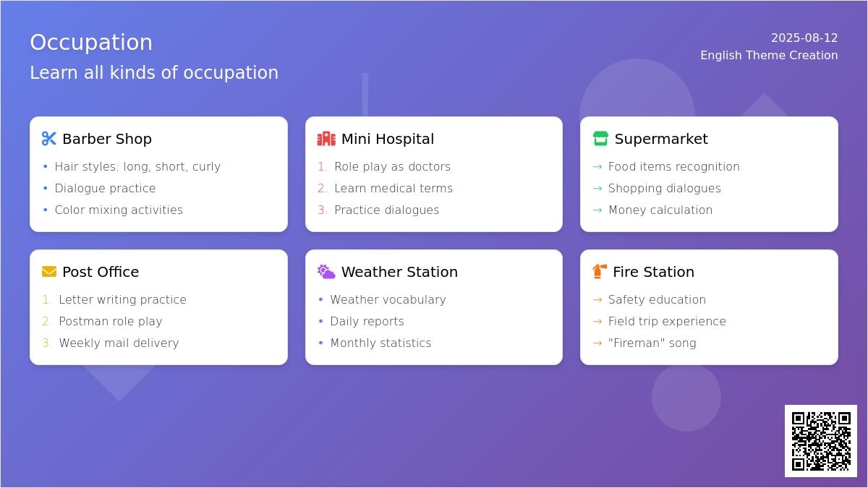Click 'Hair styles: long, short, curly' item
868x488 pixels.
point(137,167)
